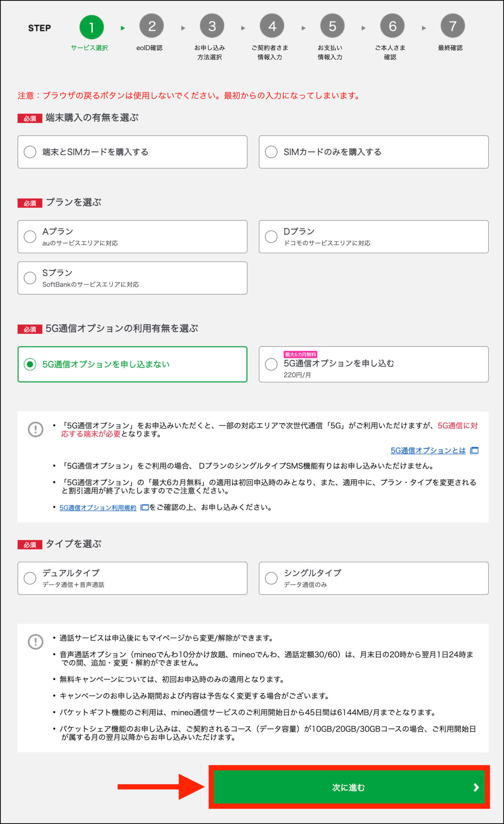Click the step 1 circle icon
504x824 pixels.
[x=91, y=27]
